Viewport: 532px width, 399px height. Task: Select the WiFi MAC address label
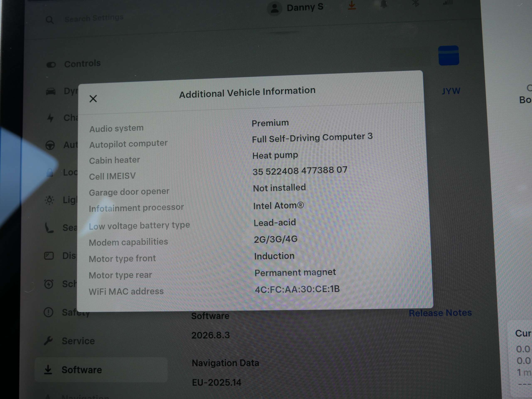pyautogui.click(x=126, y=292)
